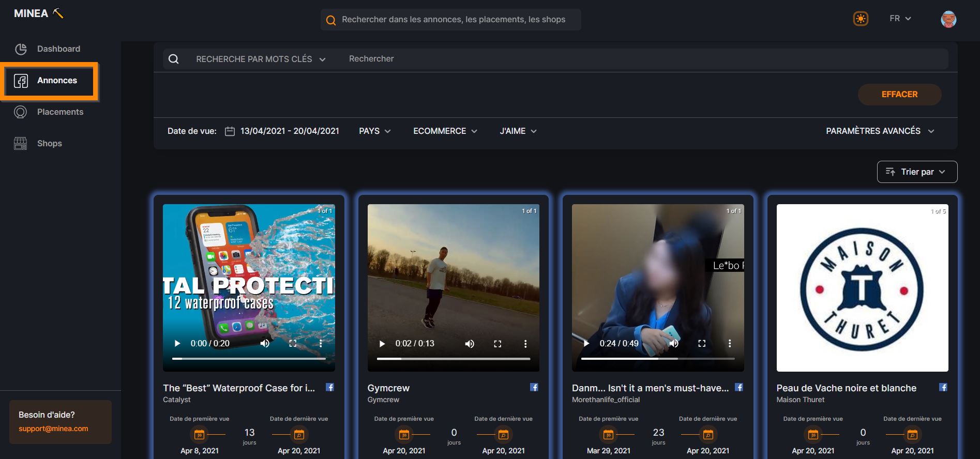Click the global search bar magnifier icon

point(331,20)
